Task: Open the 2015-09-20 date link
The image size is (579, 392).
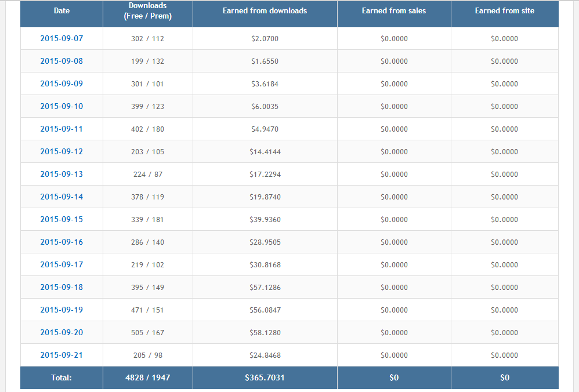Action: pos(61,332)
